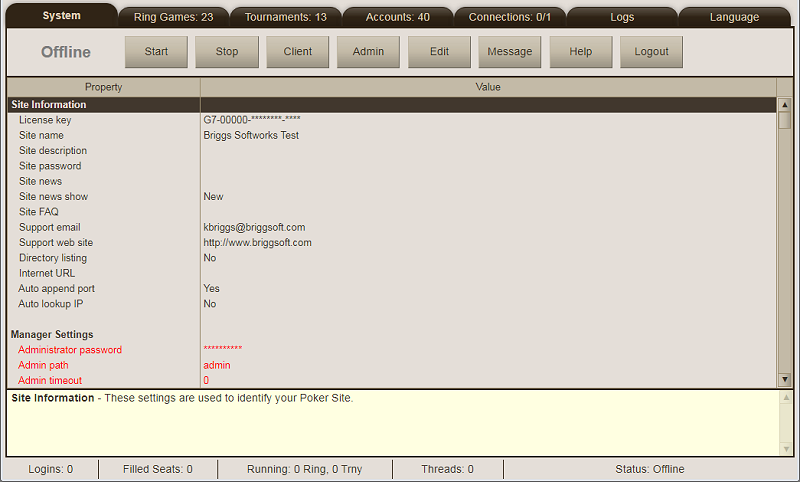The width and height of the screenshot is (800, 482).
Task: Click the Start button
Action: tap(156, 52)
